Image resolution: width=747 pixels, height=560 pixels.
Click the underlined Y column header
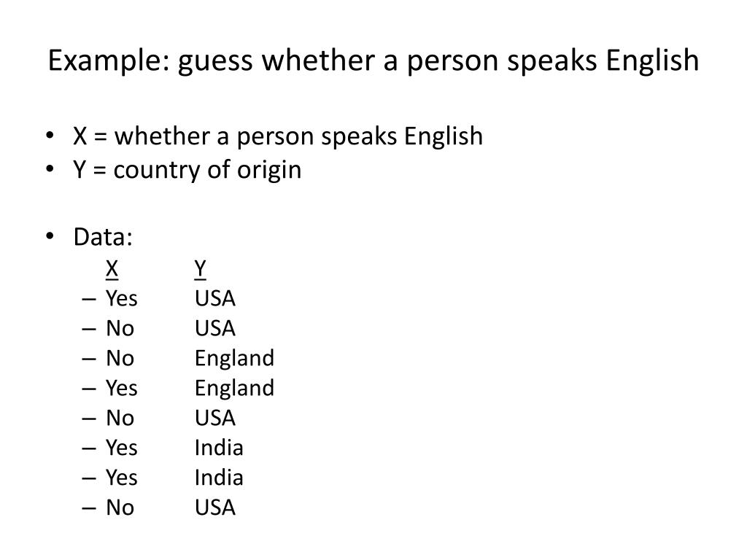(200, 270)
